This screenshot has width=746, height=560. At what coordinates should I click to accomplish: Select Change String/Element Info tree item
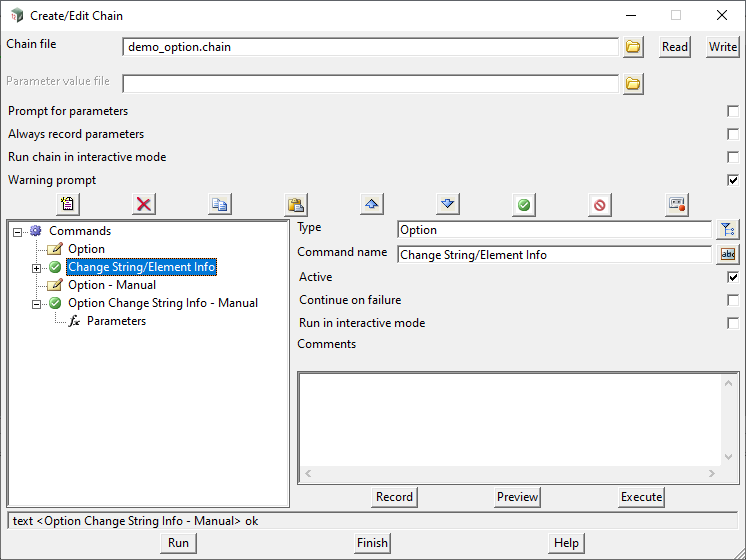coord(141,267)
